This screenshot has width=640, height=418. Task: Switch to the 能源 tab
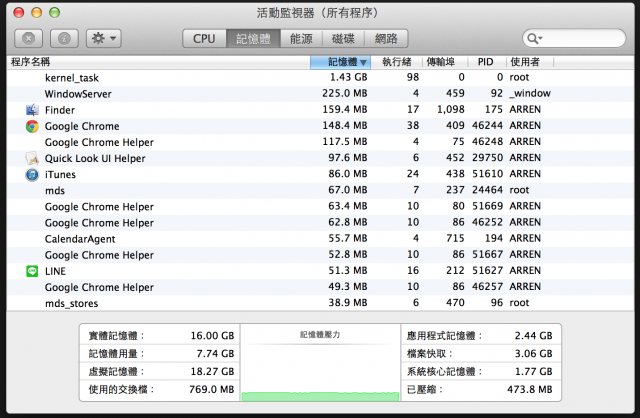click(301, 38)
